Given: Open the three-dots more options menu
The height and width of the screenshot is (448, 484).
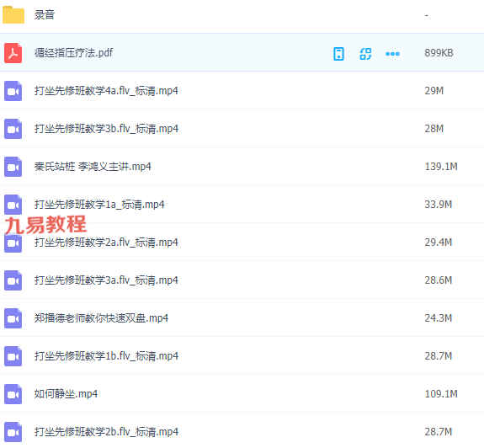Looking at the screenshot, I should tap(392, 54).
